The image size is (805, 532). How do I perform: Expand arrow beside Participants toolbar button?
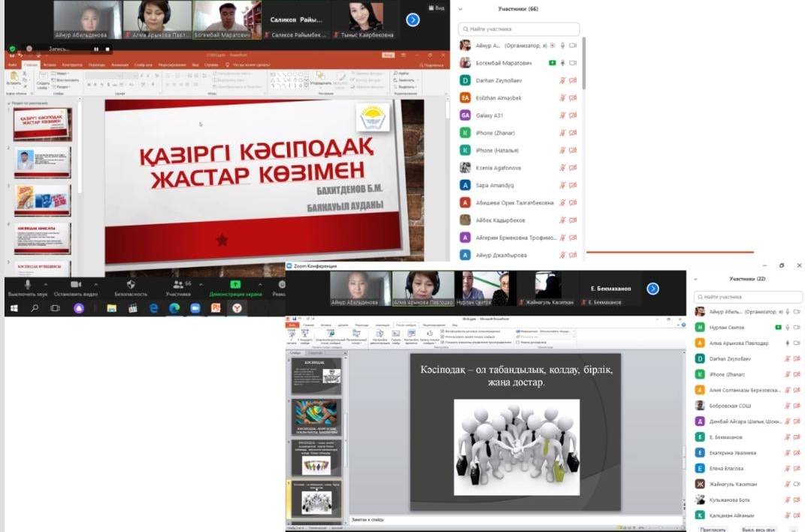(201, 284)
